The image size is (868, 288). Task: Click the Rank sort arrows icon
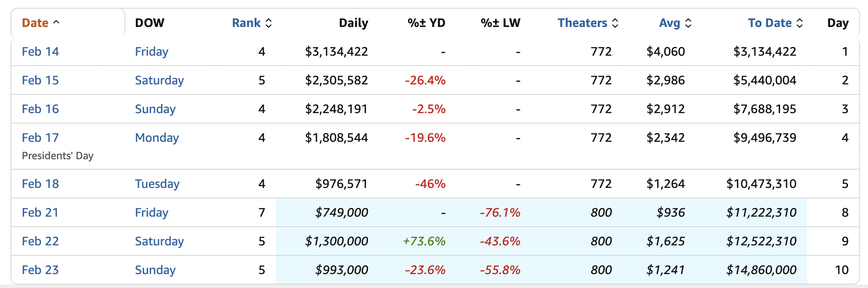(269, 23)
